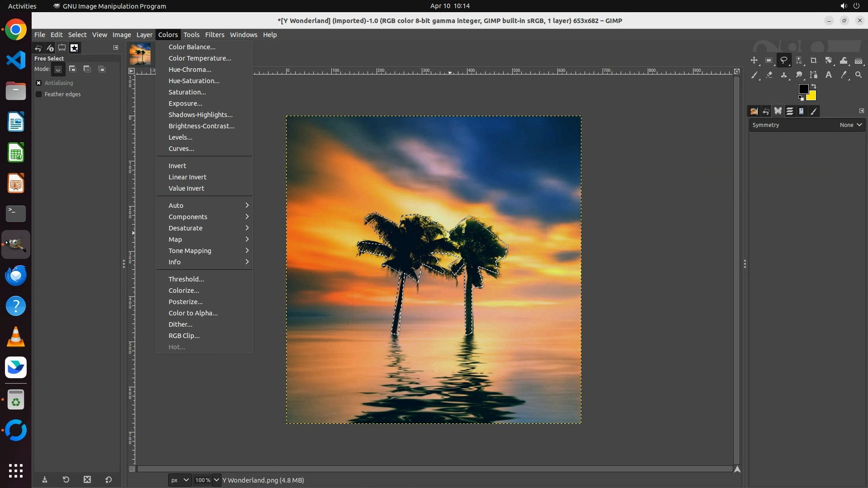This screenshot has width=868, height=488.
Task: Open the px unit dropdown
Action: point(179,480)
